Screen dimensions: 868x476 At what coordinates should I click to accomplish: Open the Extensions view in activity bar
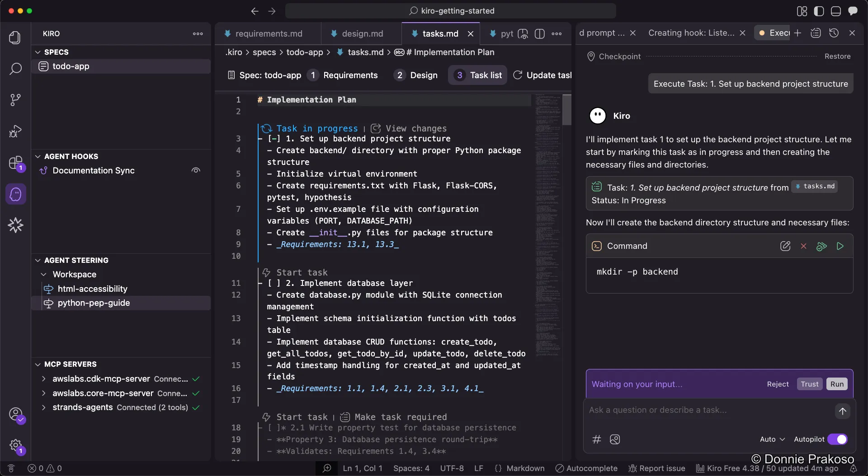(x=15, y=163)
